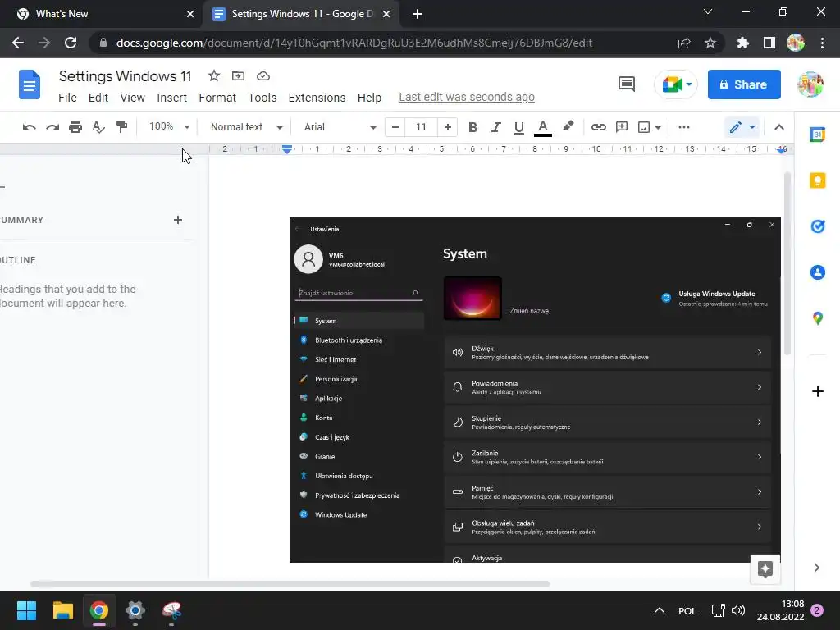This screenshot has width=840, height=630.
Task: Click the Undo icon in Docs toolbar
Action: click(x=29, y=127)
